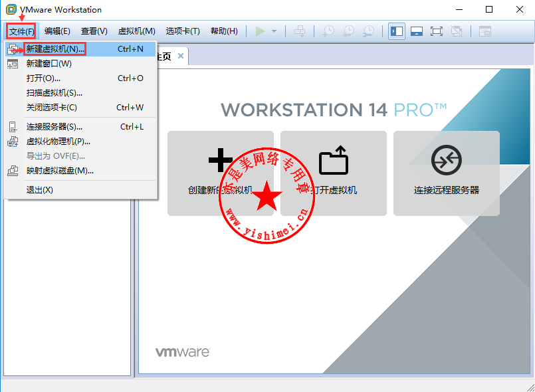The width and height of the screenshot is (535, 392).
Task: Open the 编辑(E) menu
Action: pyautogui.click(x=57, y=31)
